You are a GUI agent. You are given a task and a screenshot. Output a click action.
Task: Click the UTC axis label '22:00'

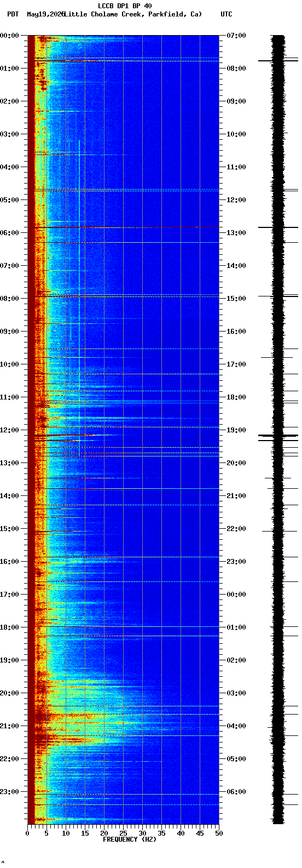236,529
